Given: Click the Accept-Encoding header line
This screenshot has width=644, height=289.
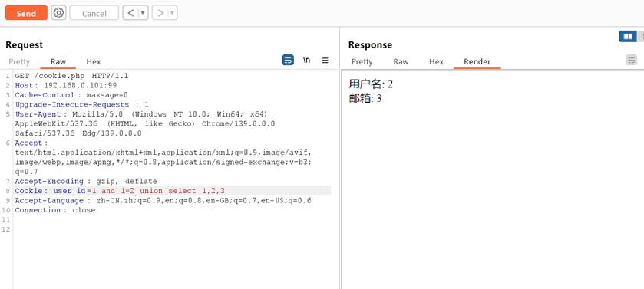Looking at the screenshot, I should 86,181.
